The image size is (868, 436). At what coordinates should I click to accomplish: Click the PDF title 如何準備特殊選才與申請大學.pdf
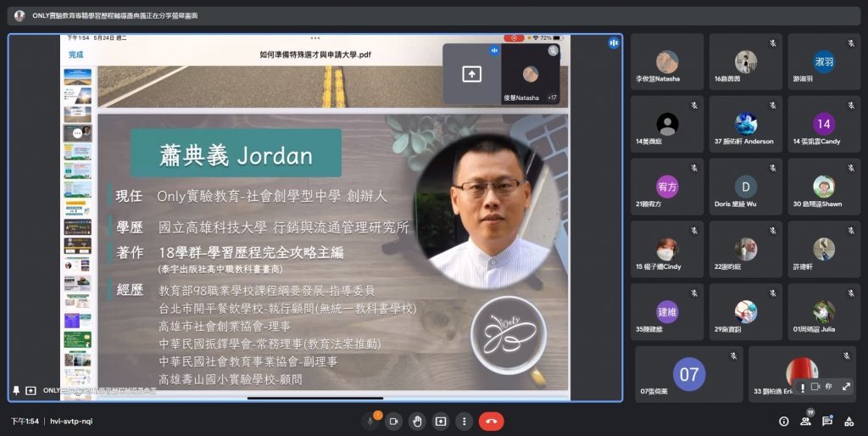[315, 54]
